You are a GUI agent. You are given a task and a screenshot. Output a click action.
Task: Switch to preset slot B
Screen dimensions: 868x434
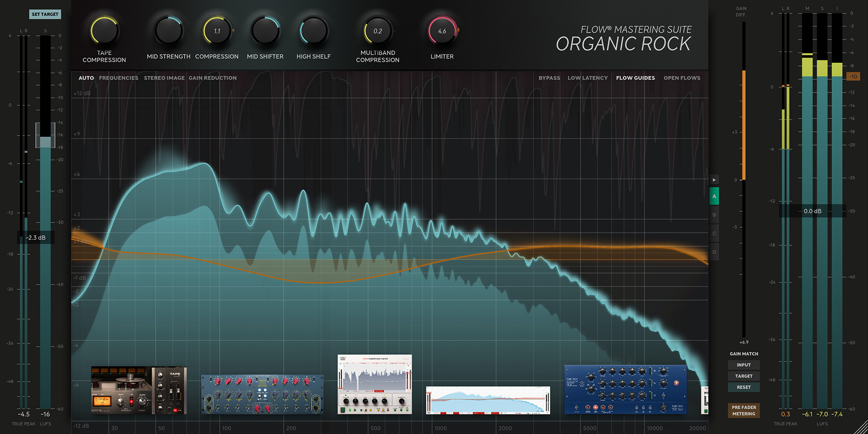pyautogui.click(x=714, y=215)
